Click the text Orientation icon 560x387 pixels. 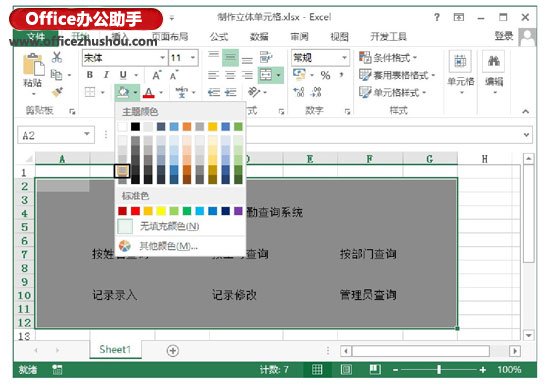coord(254,92)
